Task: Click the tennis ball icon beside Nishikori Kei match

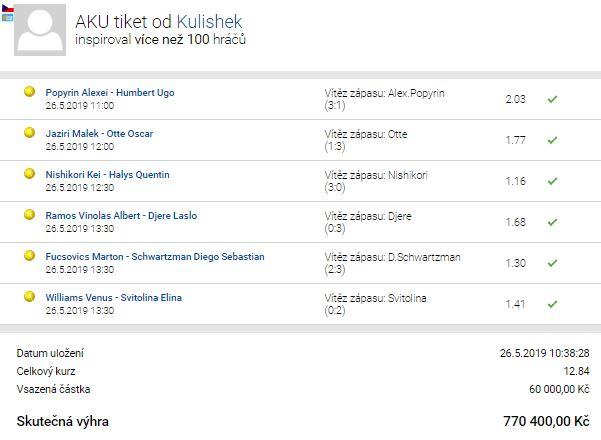Action: click(x=30, y=174)
